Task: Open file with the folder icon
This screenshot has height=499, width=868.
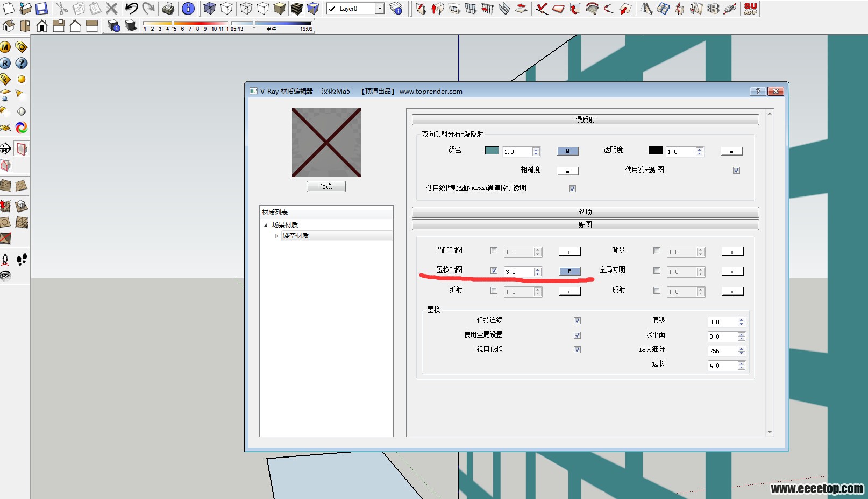Action: [x=25, y=8]
